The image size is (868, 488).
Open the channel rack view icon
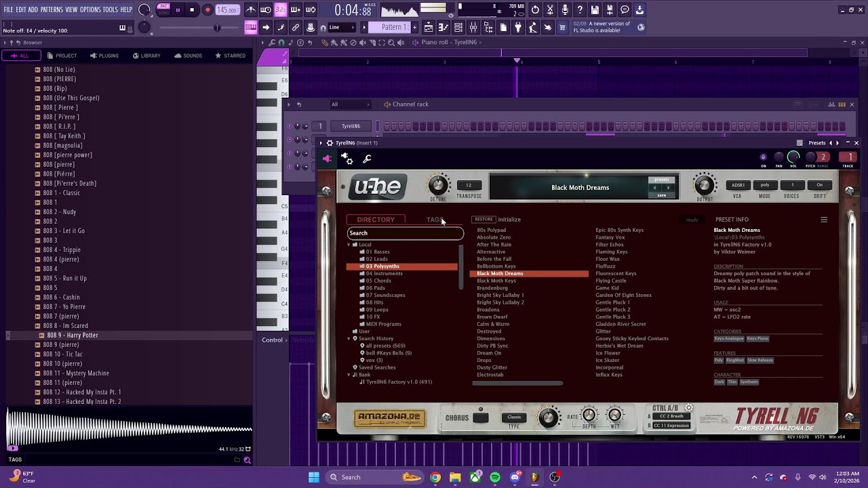(x=458, y=27)
